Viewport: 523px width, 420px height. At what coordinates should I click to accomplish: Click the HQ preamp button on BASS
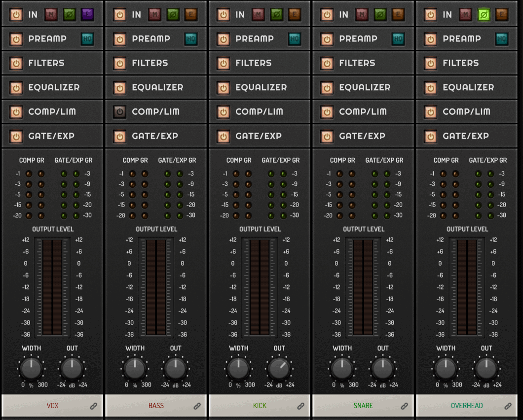190,39
